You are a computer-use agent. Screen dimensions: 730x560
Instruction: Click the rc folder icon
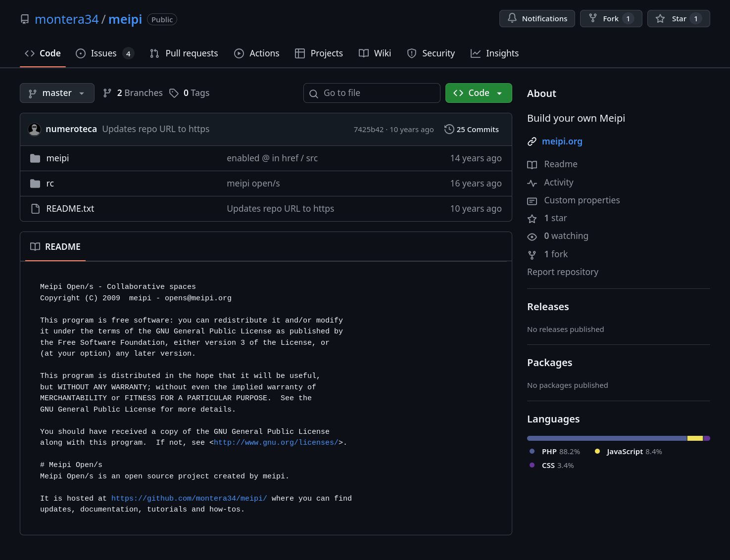pos(35,184)
